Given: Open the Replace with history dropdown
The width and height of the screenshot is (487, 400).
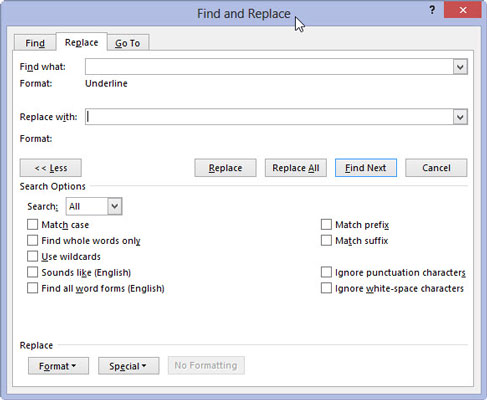Looking at the screenshot, I should click(460, 117).
